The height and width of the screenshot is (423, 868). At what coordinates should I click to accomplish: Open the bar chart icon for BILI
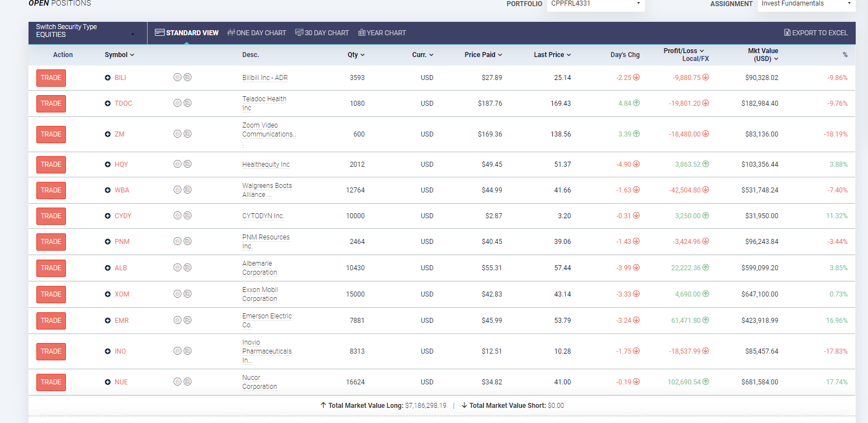click(x=177, y=77)
